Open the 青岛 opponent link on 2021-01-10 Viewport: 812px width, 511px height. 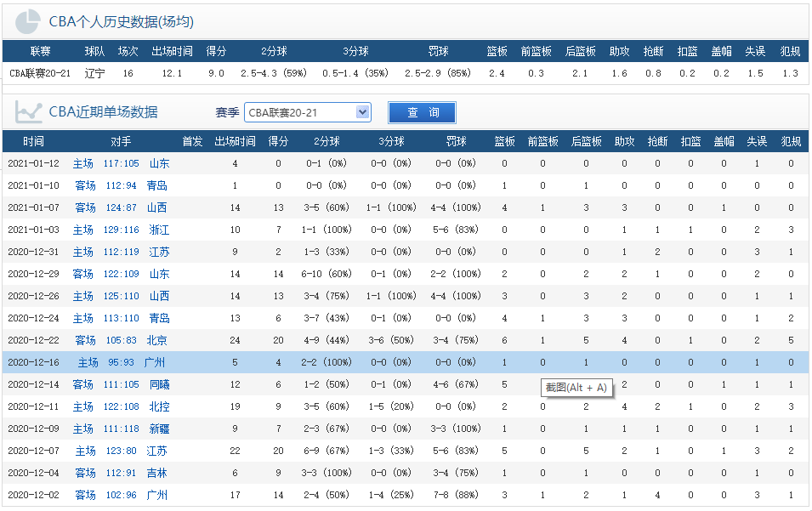click(157, 185)
